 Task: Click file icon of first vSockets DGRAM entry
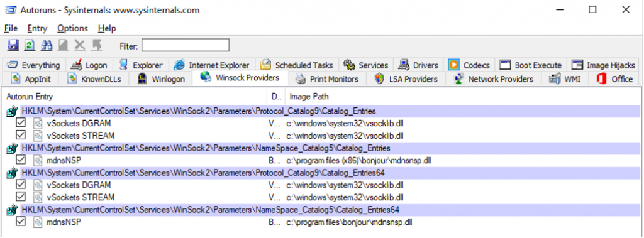pos(38,124)
